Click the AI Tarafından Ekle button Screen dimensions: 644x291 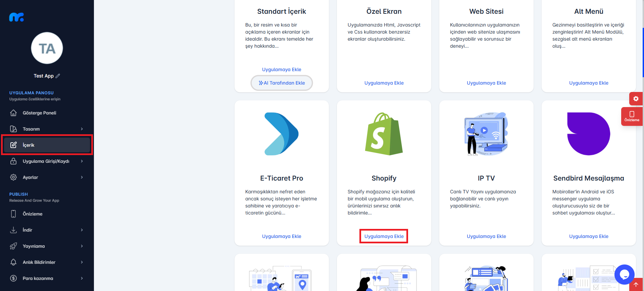[282, 83]
